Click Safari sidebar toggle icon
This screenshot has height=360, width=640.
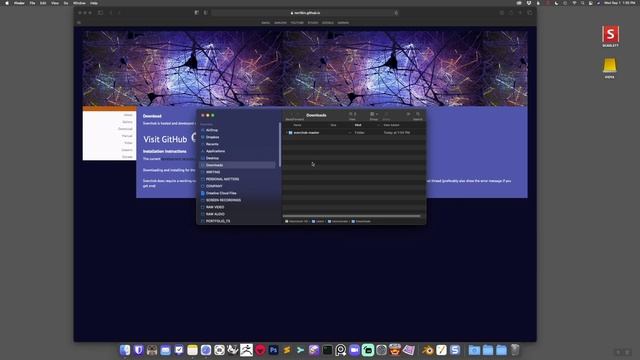[100, 13]
